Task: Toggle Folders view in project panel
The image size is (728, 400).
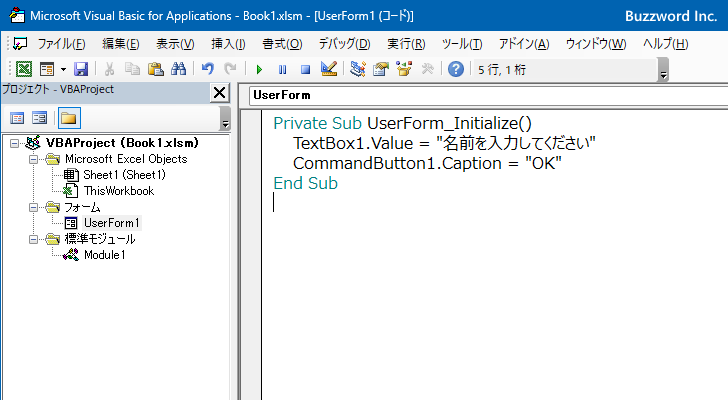Action: click(69, 118)
